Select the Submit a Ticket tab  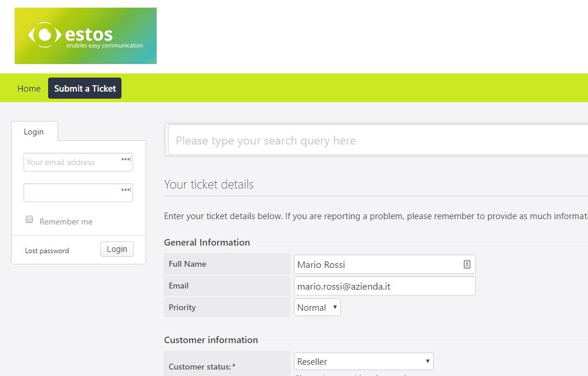[85, 89]
